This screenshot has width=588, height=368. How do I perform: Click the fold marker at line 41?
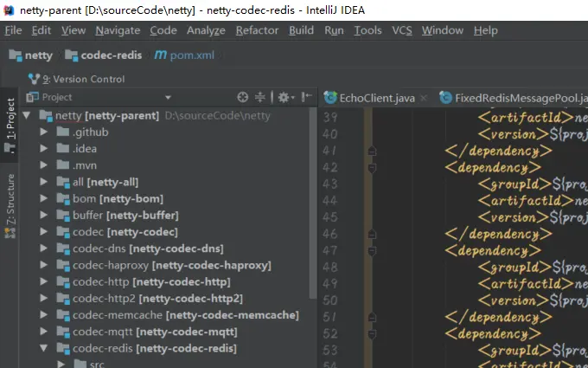pos(372,151)
